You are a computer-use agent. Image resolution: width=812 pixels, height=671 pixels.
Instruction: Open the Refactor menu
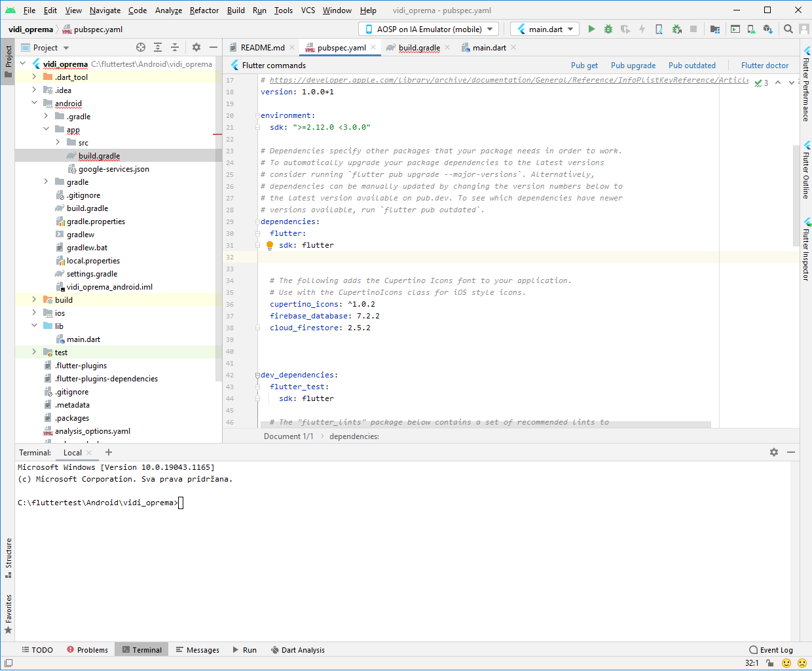pyautogui.click(x=204, y=10)
